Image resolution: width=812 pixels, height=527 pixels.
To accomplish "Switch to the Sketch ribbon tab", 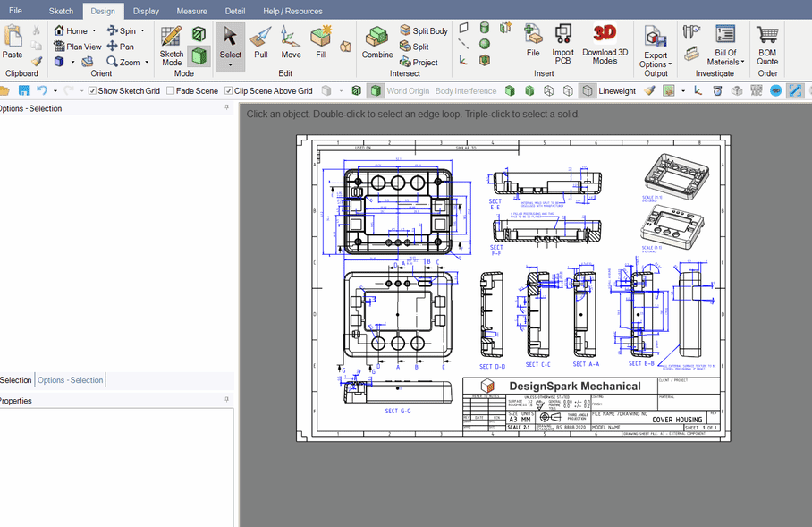I will pyautogui.click(x=61, y=11).
